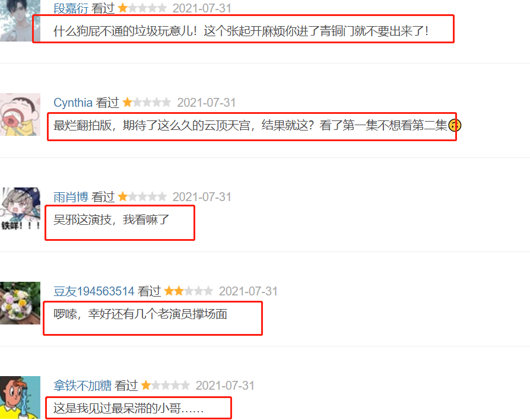The height and width of the screenshot is (420, 530).
Task: Click the flower bouquet avatar
Action: 20,303
